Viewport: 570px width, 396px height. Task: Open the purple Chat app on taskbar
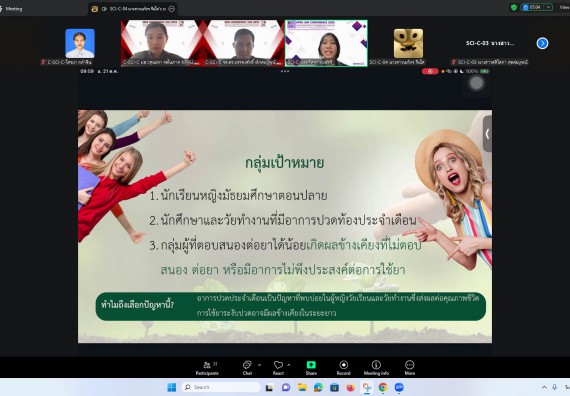tap(286, 388)
